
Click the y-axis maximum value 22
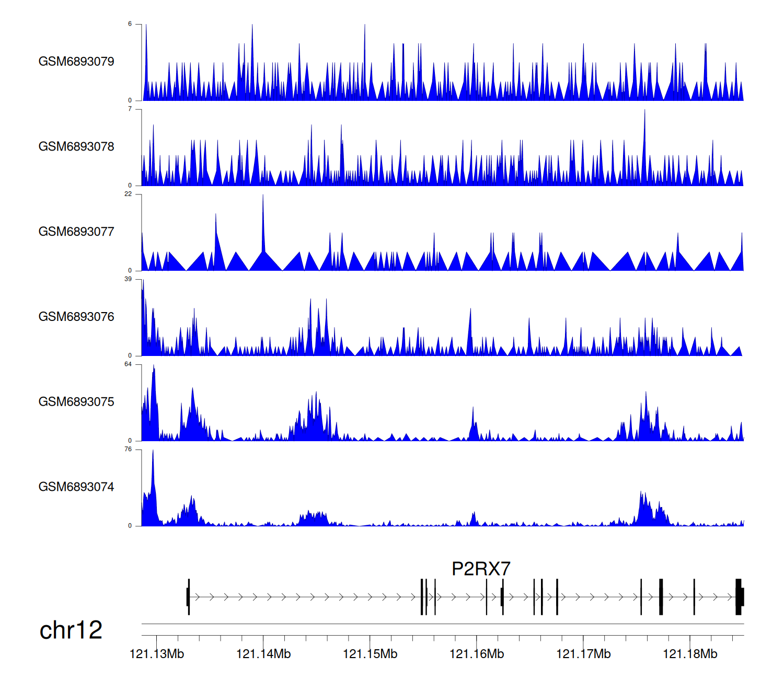pos(128,194)
